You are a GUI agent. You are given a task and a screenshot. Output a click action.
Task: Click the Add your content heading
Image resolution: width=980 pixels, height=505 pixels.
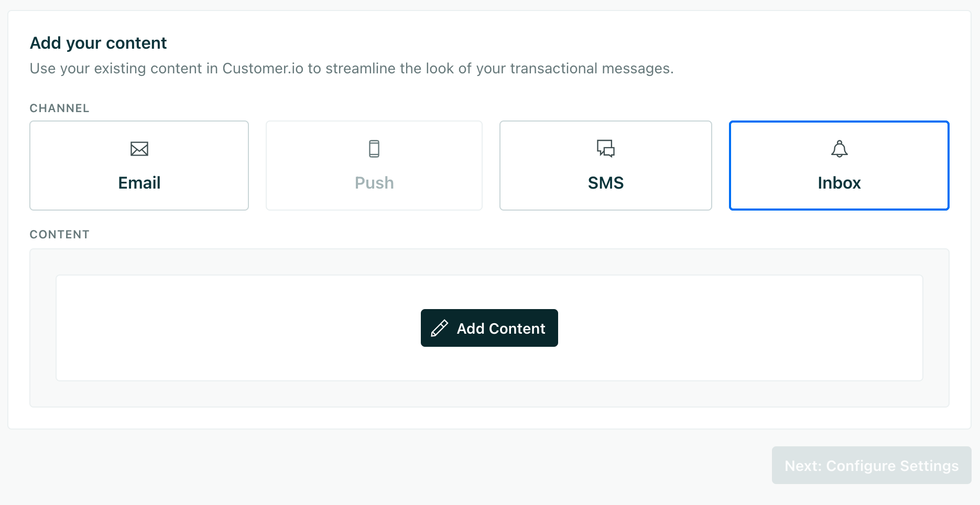[98, 43]
